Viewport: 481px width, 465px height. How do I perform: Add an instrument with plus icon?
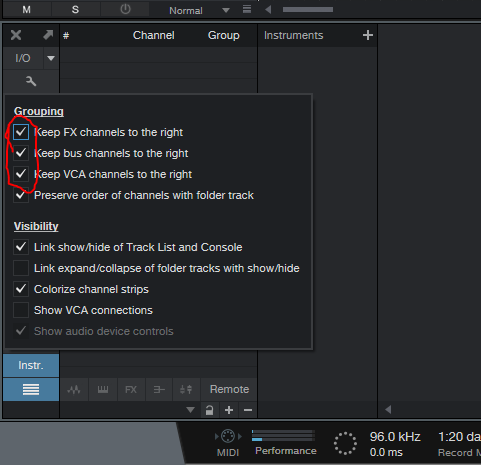click(368, 35)
